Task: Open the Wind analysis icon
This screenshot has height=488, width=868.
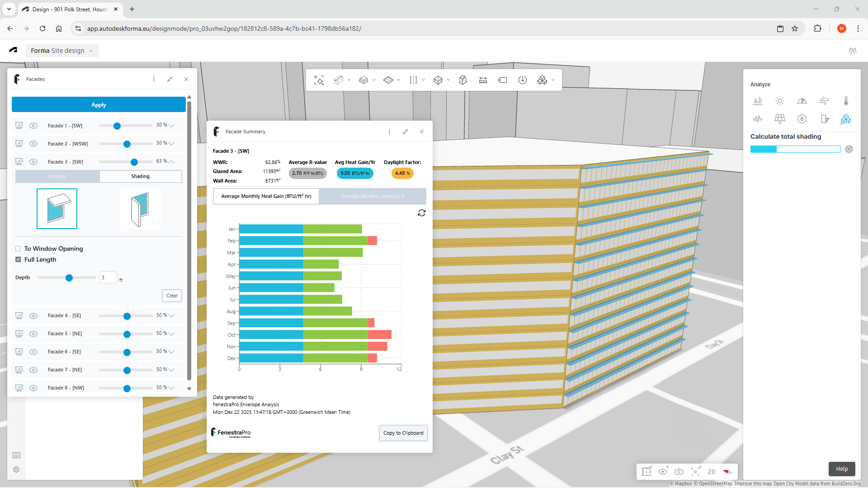Action: pos(824,101)
